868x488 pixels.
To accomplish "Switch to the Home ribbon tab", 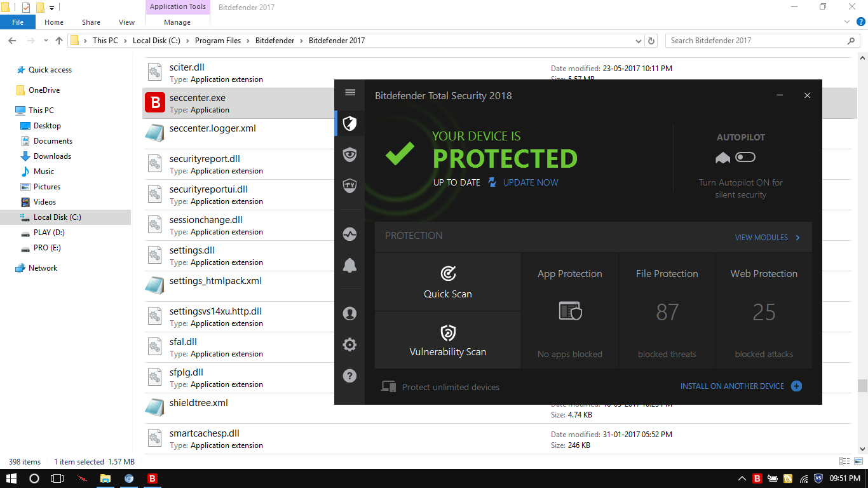I will coord(54,22).
